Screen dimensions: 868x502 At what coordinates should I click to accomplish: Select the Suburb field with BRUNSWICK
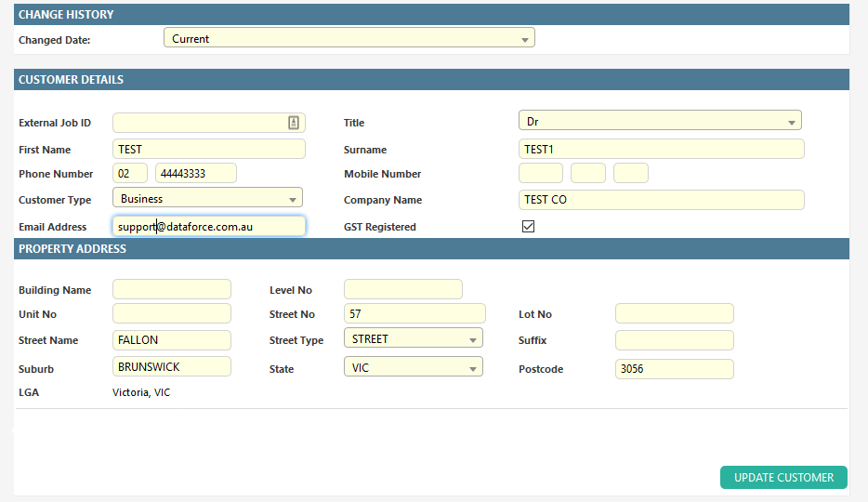pyautogui.click(x=171, y=367)
